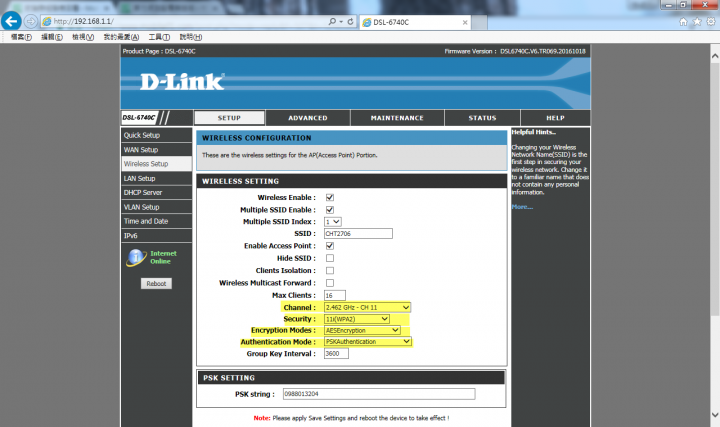Viewport: 720px width, 427px height.
Task: Click the D-Link logo
Action: coord(182,82)
